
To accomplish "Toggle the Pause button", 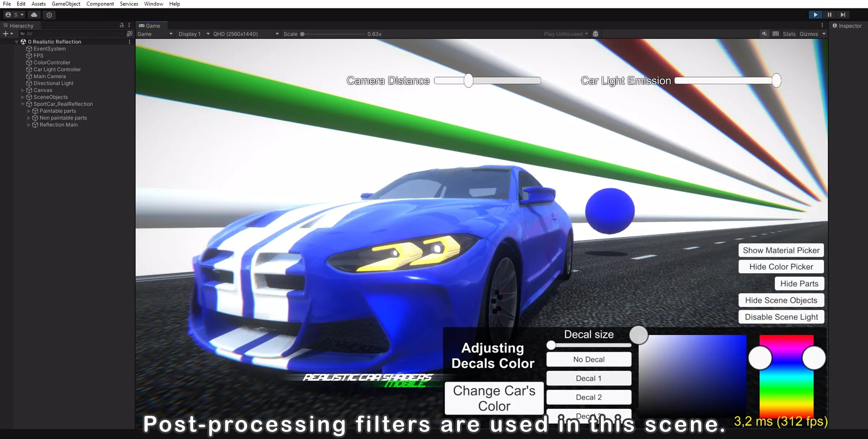I will click(829, 15).
